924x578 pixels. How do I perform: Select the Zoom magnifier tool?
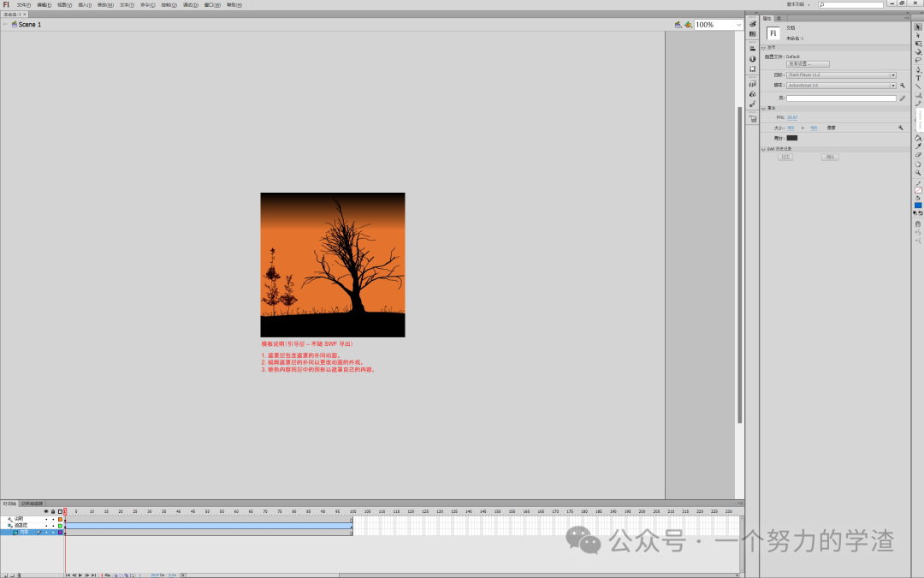click(x=917, y=172)
